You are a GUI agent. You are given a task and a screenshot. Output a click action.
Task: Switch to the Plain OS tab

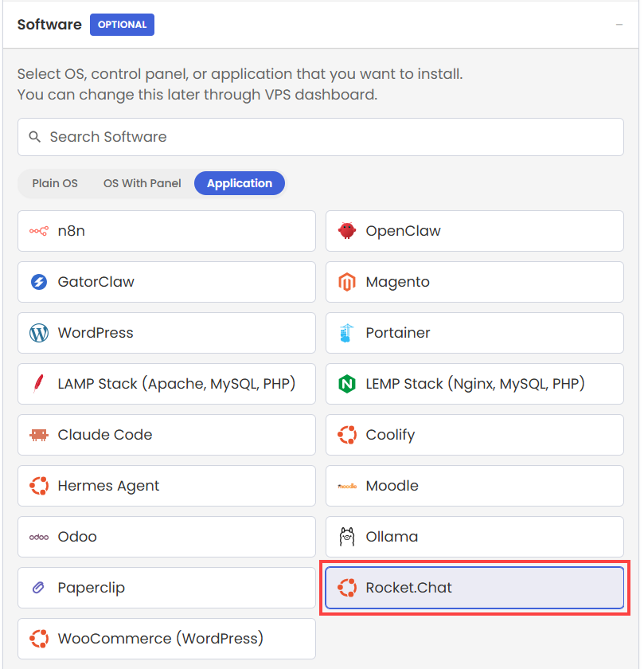pos(55,183)
